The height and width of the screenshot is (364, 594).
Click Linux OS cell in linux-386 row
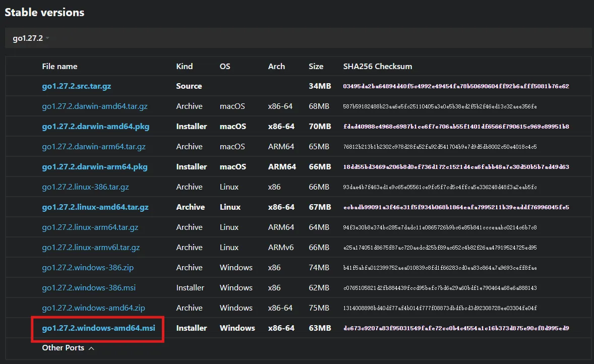point(229,187)
